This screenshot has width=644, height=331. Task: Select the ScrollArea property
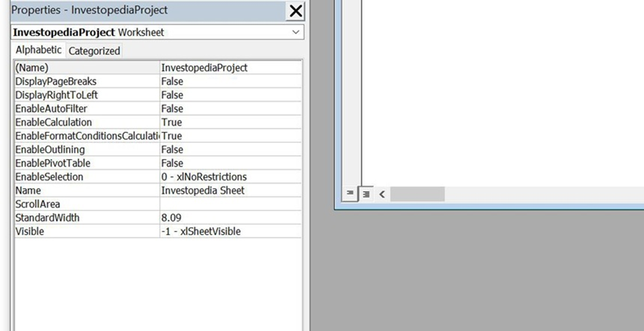click(x=87, y=204)
